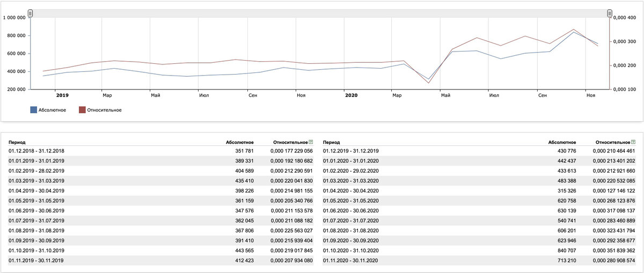
Task: Grab the left range slider handle above the chart
Action: point(31,13)
